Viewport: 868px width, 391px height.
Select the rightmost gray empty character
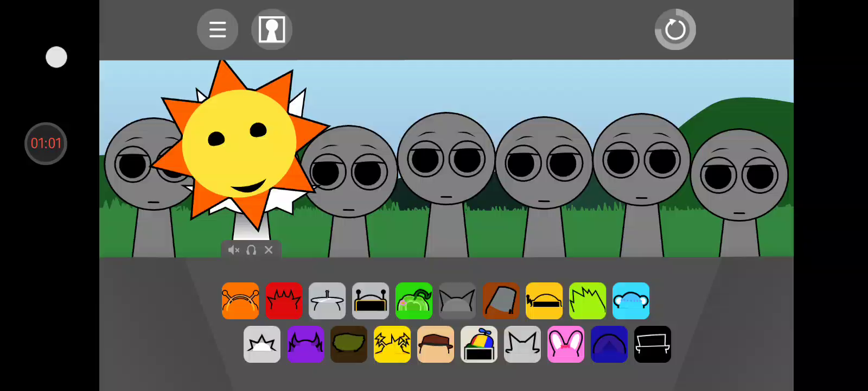click(739, 179)
